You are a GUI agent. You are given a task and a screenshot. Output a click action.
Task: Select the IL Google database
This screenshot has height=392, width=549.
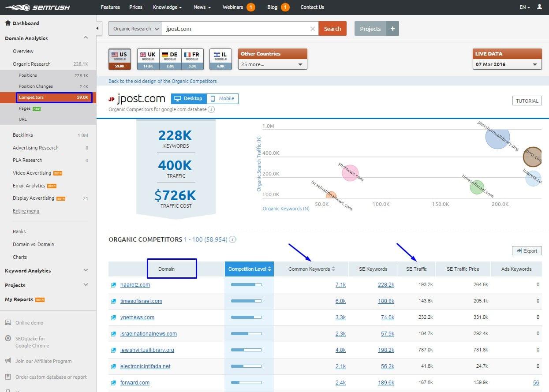220,59
